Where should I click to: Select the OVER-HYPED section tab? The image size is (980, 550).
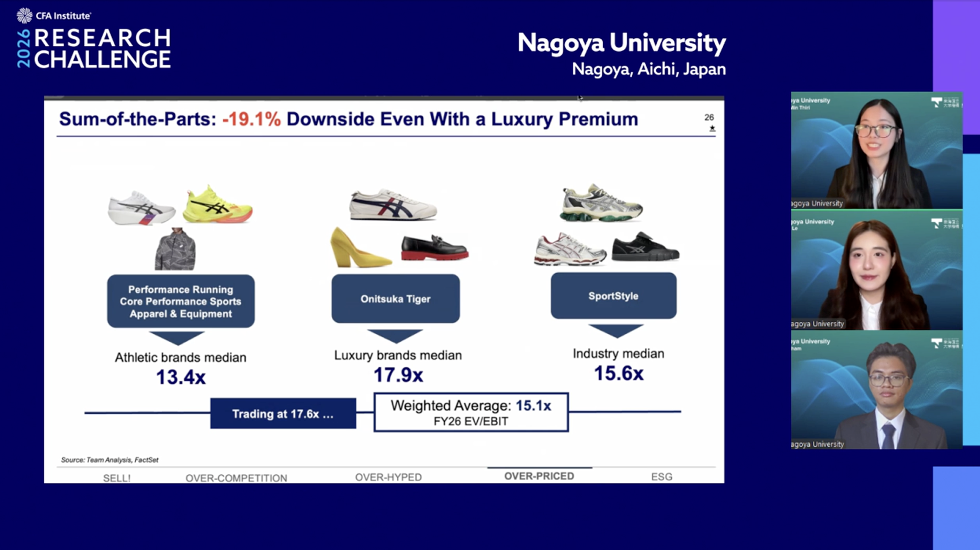389,477
